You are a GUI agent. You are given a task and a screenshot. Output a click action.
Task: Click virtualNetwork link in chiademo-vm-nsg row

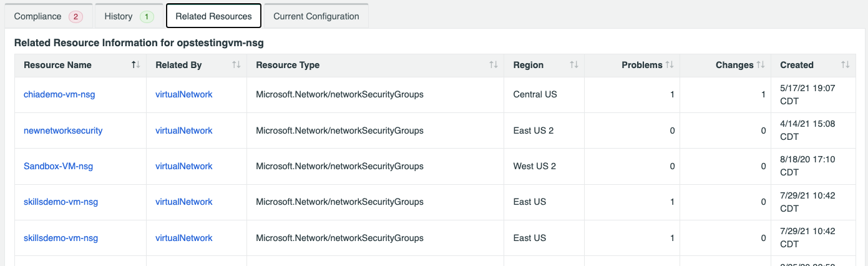click(183, 94)
